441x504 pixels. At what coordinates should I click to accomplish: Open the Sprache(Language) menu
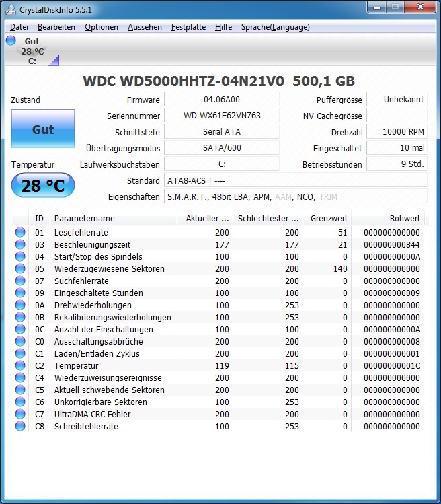pyautogui.click(x=275, y=27)
